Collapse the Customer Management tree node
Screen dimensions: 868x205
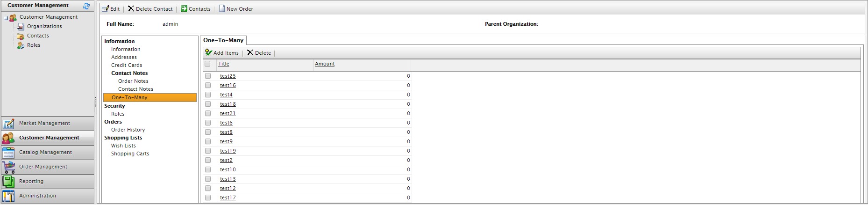pos(6,18)
